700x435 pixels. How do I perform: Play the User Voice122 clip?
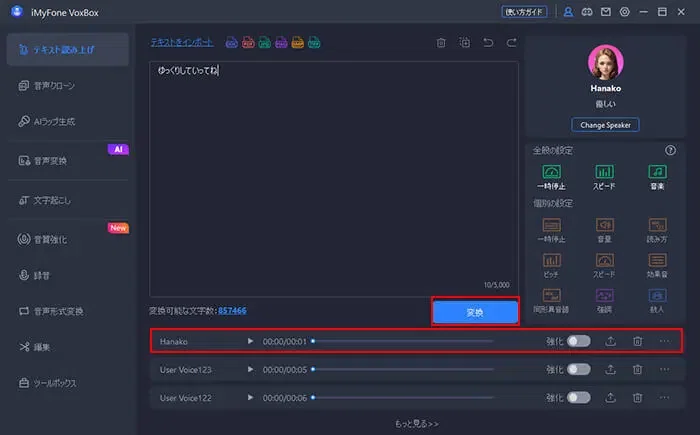tap(250, 397)
